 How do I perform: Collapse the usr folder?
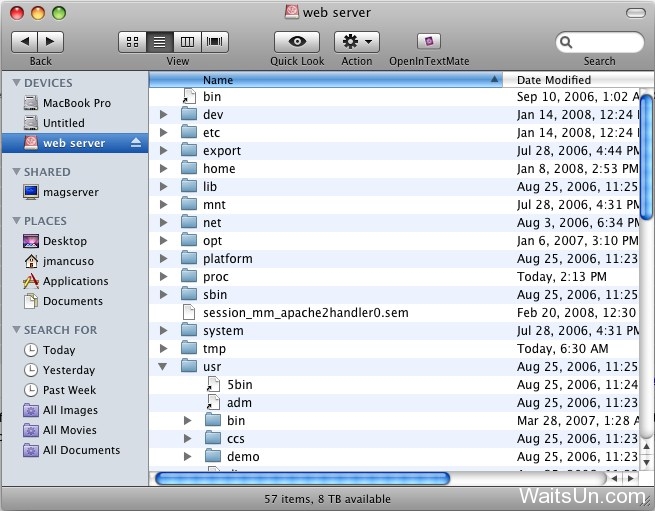pyautogui.click(x=163, y=367)
